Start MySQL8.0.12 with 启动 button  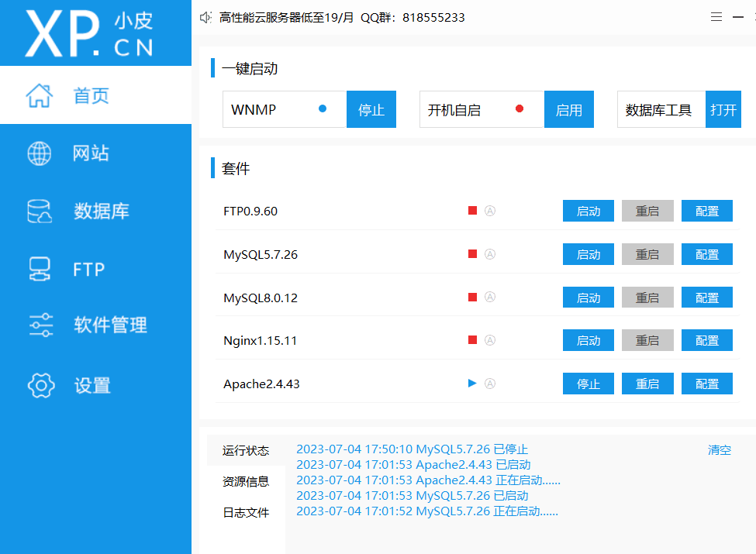(x=589, y=298)
